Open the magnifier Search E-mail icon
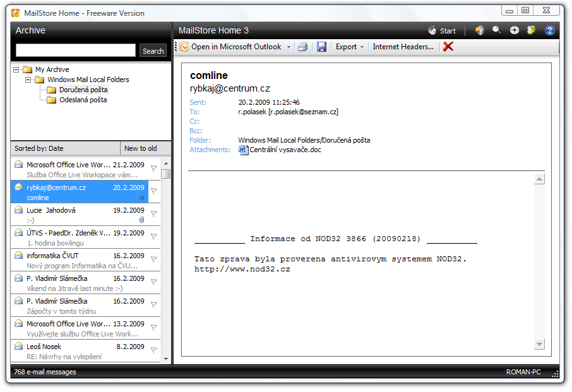This screenshot has height=392, width=572. [x=496, y=30]
